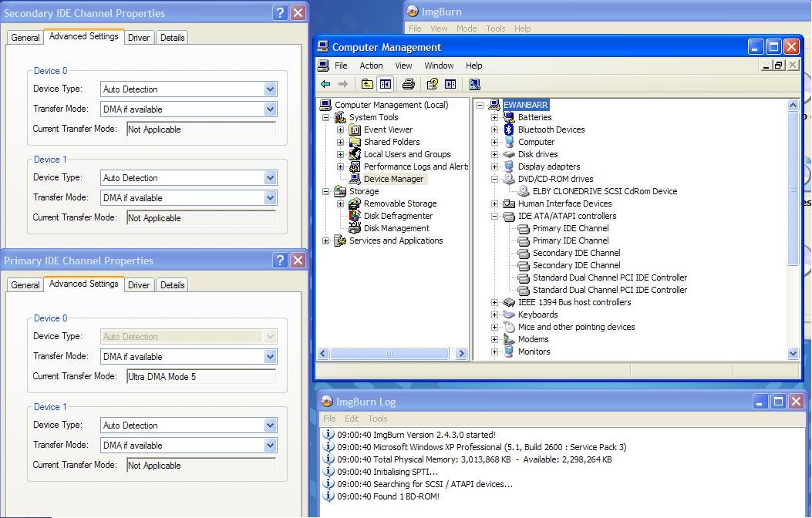
Task: Click the Display adapters icon
Action: tap(509, 166)
